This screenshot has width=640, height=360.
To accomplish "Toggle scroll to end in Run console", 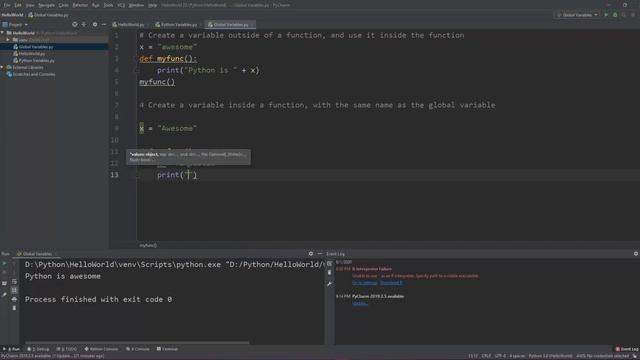I will [x=14, y=290].
